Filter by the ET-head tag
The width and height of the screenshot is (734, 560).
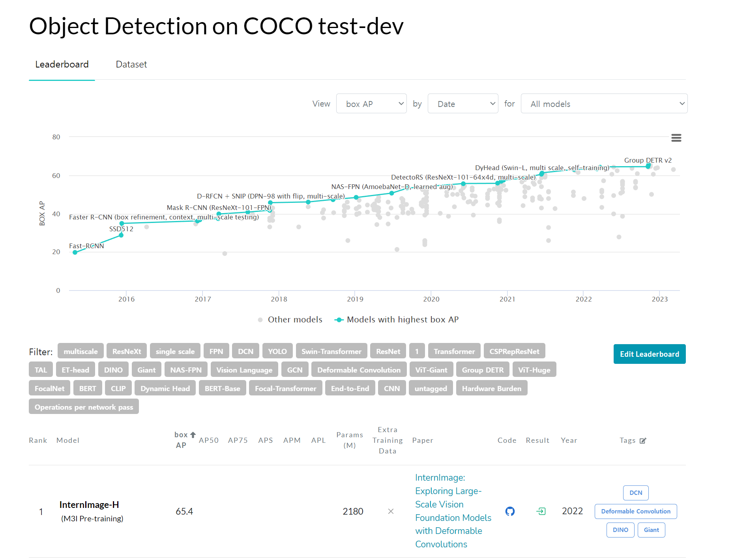point(75,370)
